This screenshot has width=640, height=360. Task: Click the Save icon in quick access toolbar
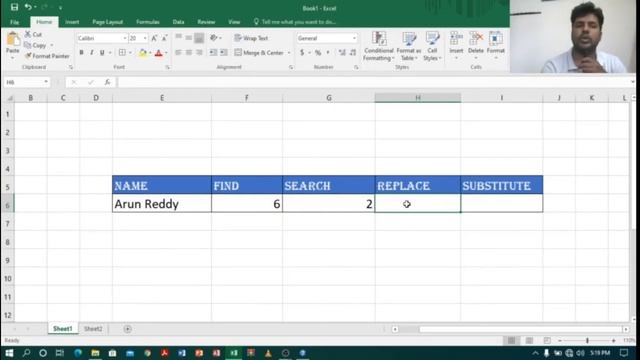click(x=14, y=7)
